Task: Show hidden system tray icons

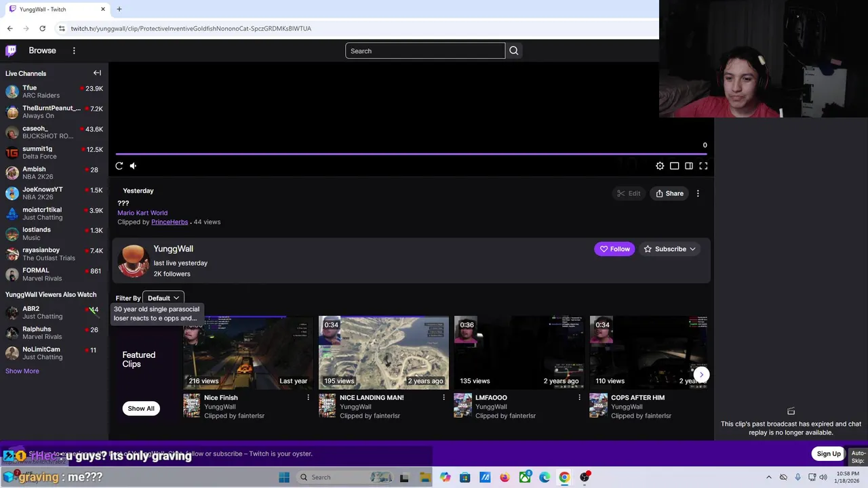Action: [x=768, y=477]
